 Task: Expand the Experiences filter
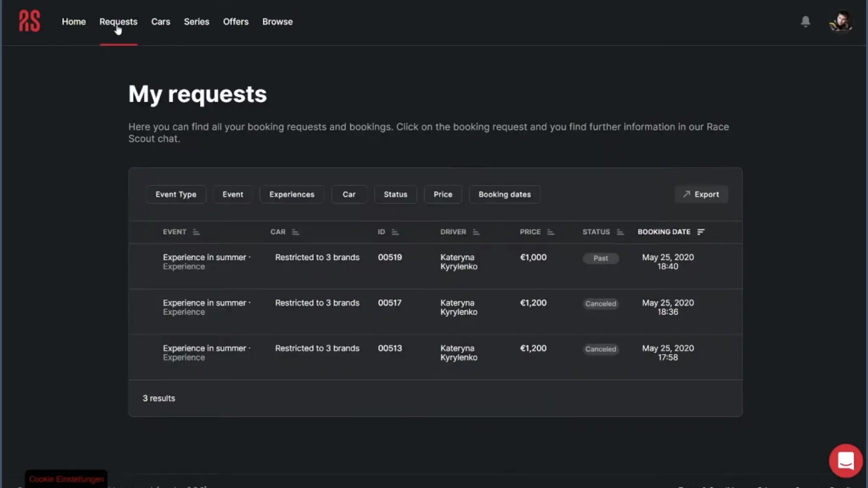coord(292,194)
